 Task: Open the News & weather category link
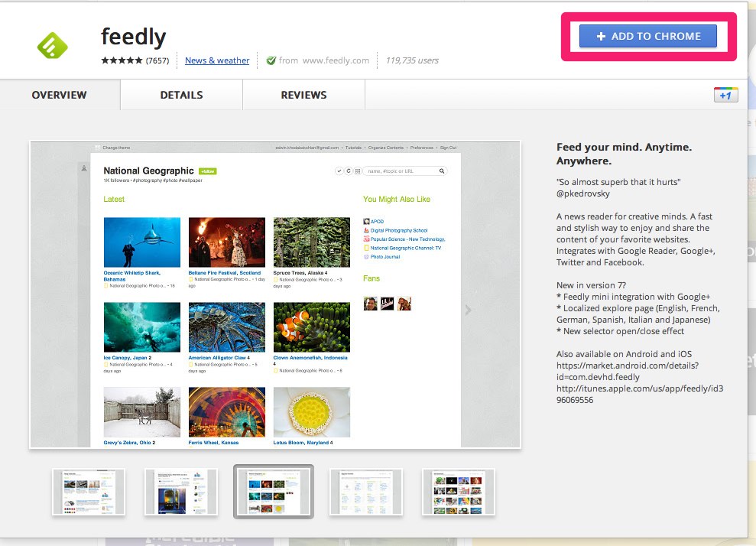[217, 60]
